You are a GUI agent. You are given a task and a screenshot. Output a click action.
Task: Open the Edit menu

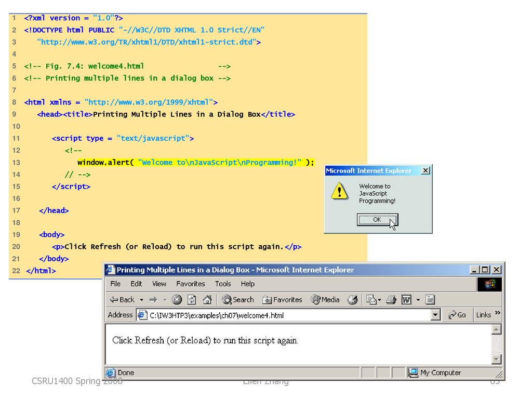pyautogui.click(x=136, y=284)
